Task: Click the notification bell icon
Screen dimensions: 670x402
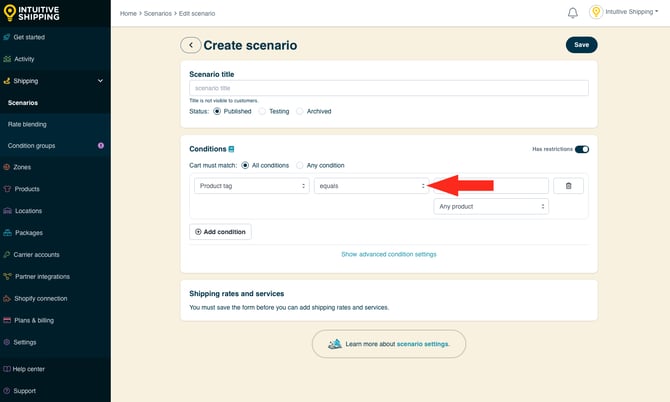Action: 573,13
